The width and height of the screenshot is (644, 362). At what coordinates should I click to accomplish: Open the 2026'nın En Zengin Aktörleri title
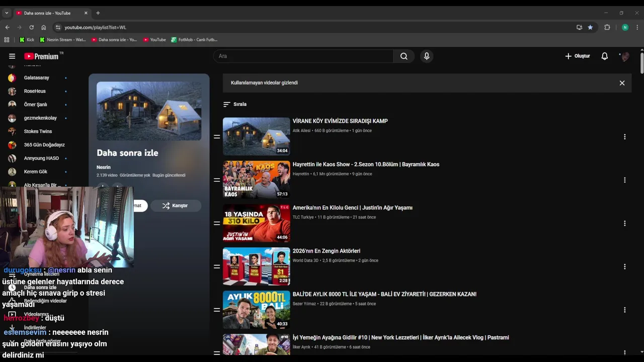click(x=327, y=251)
